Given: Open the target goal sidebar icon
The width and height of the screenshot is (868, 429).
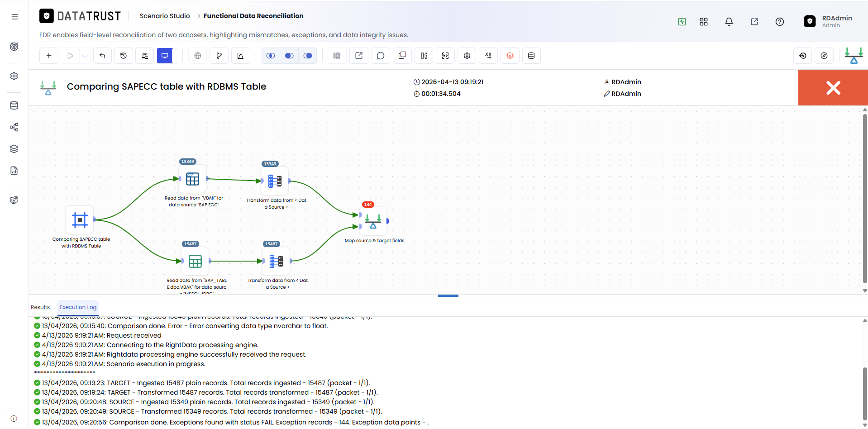Looking at the screenshot, I should 14,47.
